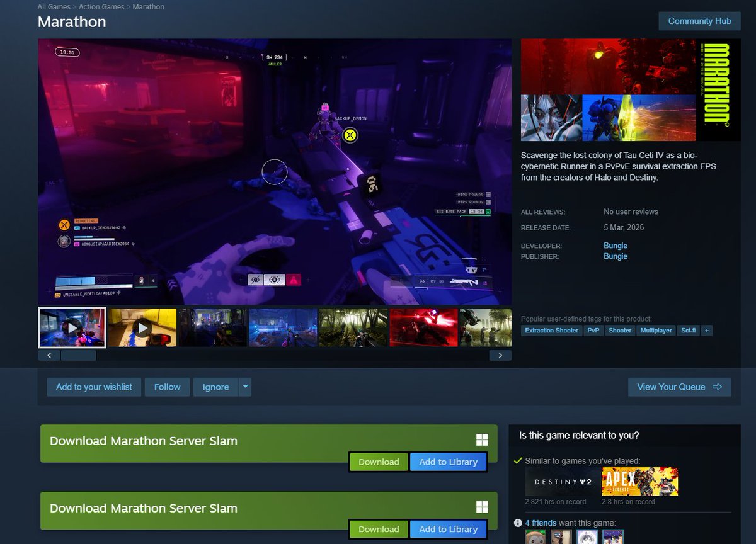756x544 pixels.
Task: Select the Sci-fi tag
Action: click(689, 331)
